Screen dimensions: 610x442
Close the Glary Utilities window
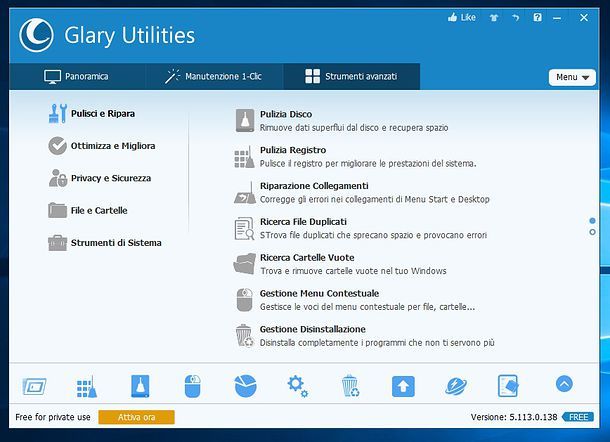[x=584, y=18]
